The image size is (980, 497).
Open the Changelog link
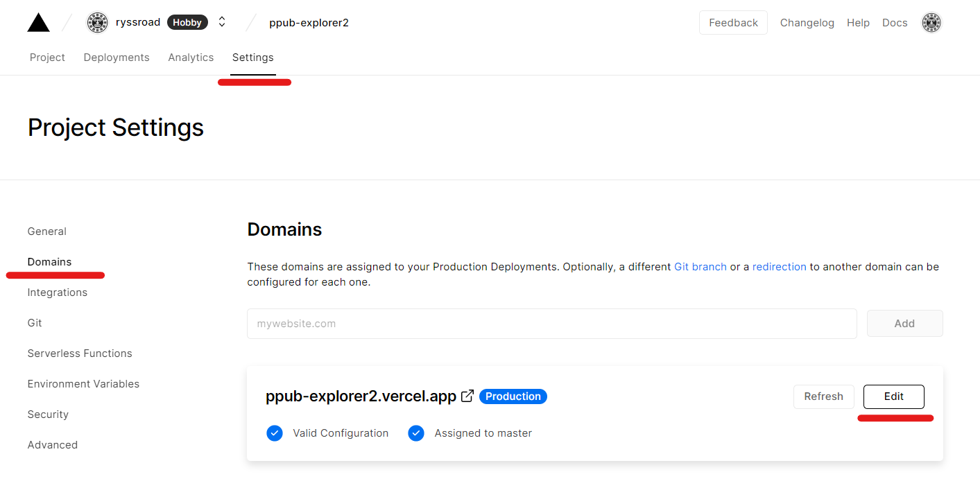[807, 23]
